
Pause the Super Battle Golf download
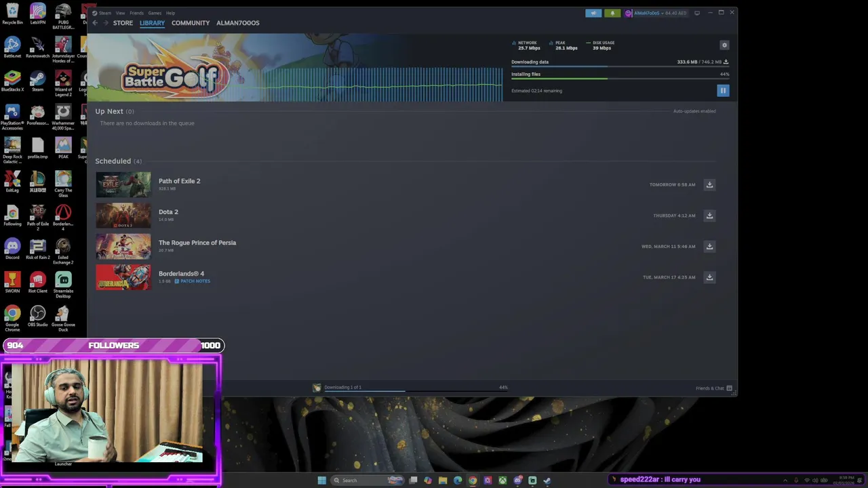pyautogui.click(x=723, y=90)
